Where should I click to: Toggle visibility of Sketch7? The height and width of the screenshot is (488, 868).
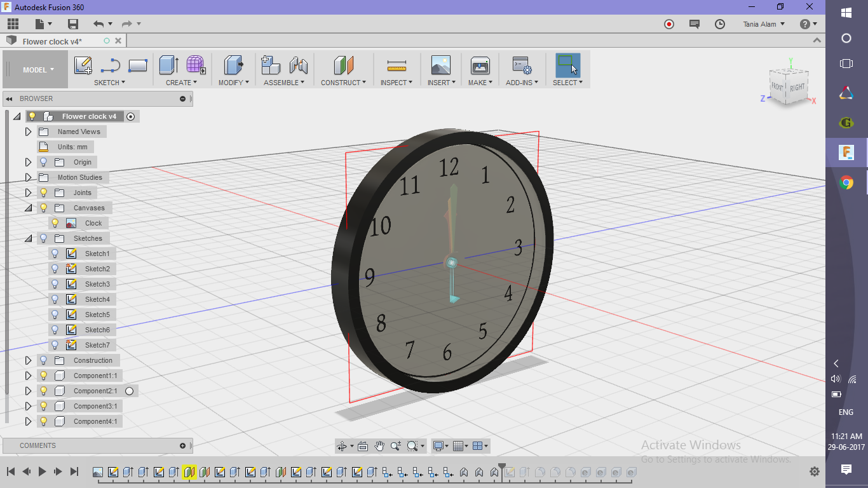(x=55, y=345)
